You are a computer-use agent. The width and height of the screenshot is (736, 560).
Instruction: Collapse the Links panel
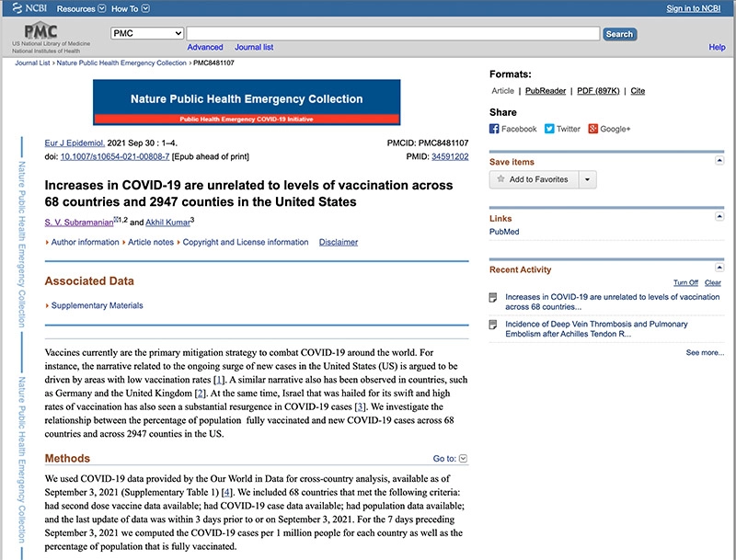coord(719,216)
